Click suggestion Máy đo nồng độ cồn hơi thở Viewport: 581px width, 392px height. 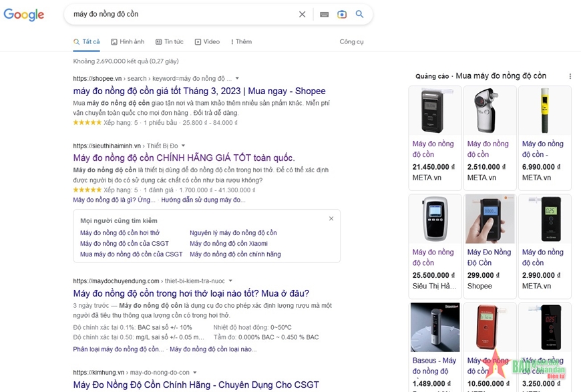(120, 232)
